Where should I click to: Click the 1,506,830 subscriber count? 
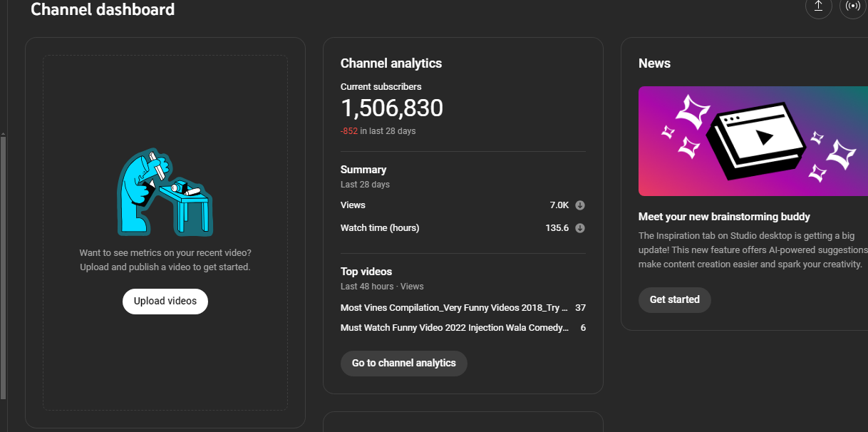pos(391,108)
